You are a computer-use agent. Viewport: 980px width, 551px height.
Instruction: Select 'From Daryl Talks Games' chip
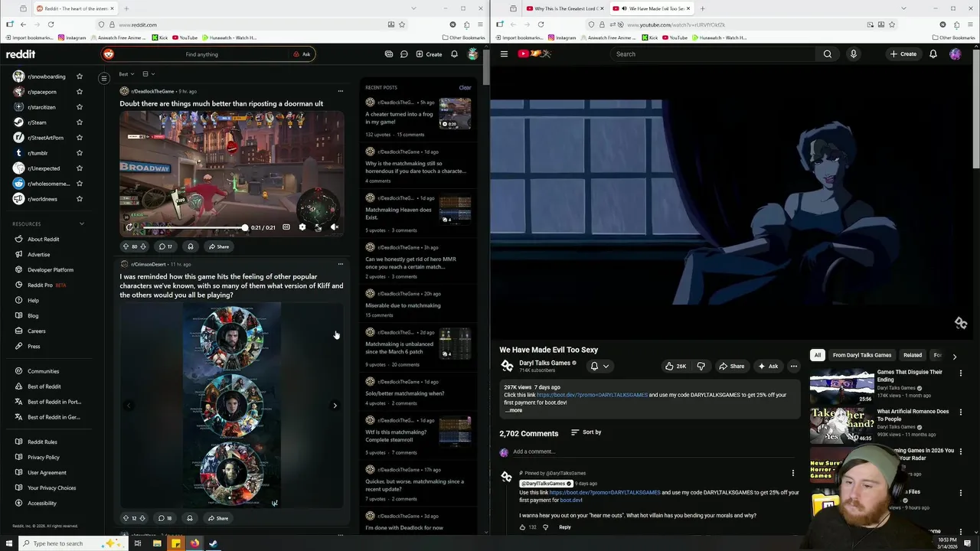point(862,355)
